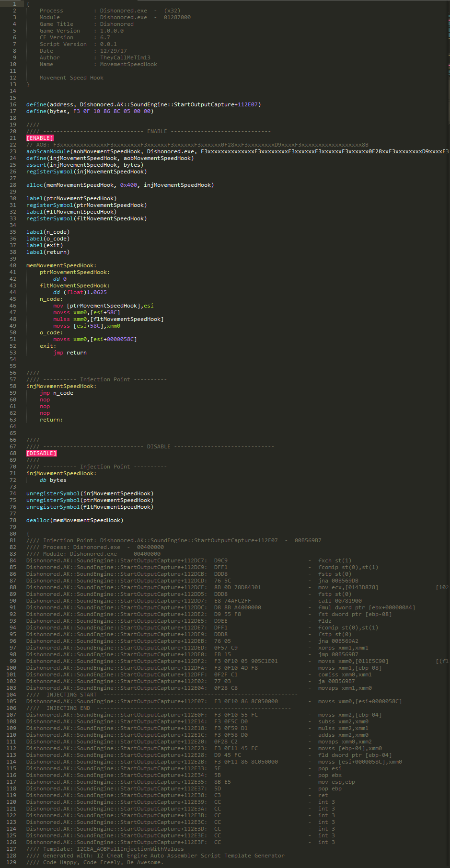450x868 pixels.
Task: Click the 'INJECTING END' comment line
Action: 159,708
